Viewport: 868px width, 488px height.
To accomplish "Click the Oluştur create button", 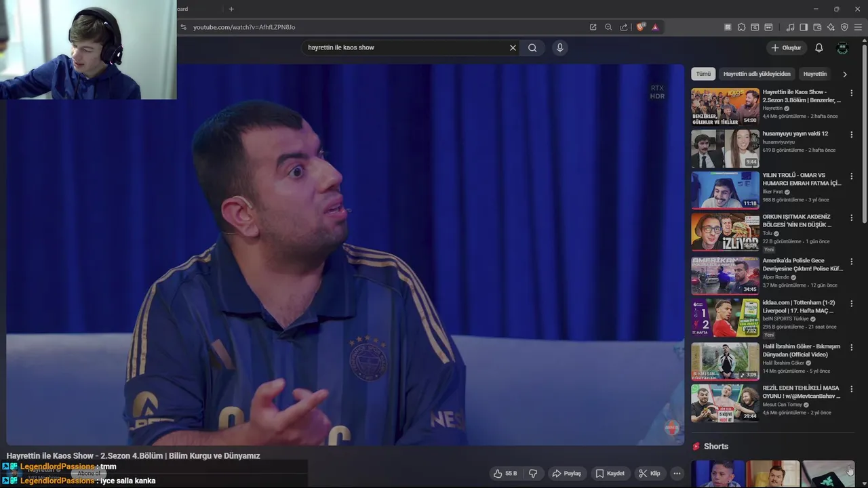I will pos(786,47).
